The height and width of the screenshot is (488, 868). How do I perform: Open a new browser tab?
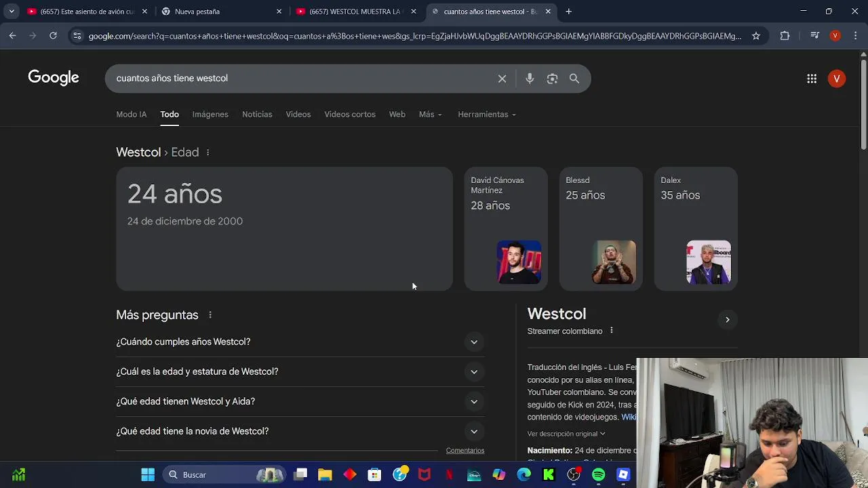click(x=568, y=12)
